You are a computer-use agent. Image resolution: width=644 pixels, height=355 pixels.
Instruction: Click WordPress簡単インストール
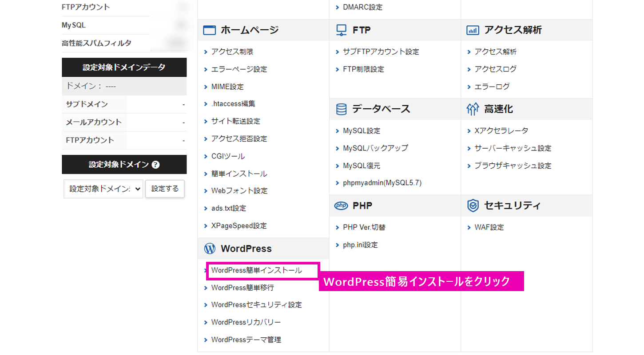pyautogui.click(x=256, y=270)
